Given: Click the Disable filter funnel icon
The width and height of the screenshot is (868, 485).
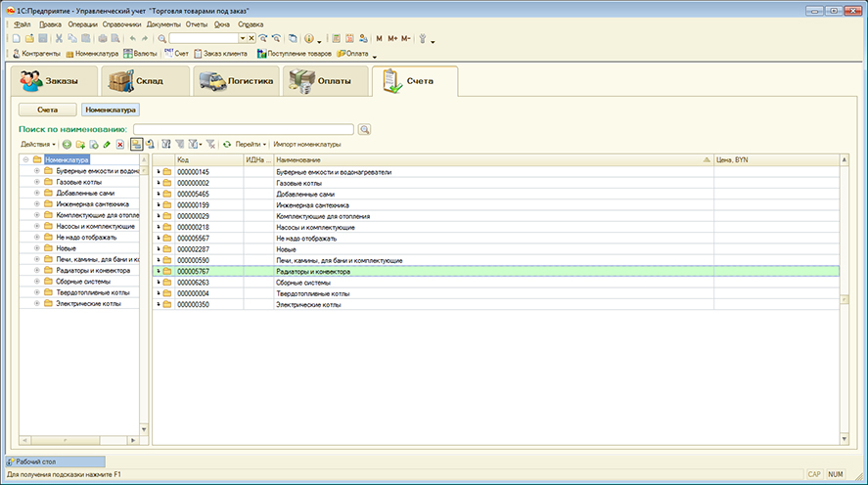Looking at the screenshot, I should click(x=210, y=144).
